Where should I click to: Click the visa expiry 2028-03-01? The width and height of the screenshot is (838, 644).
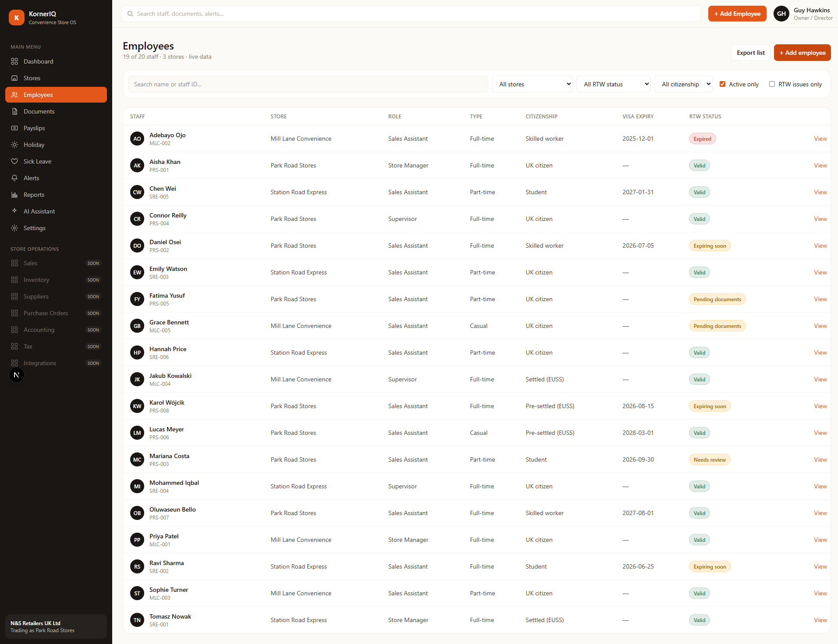638,433
